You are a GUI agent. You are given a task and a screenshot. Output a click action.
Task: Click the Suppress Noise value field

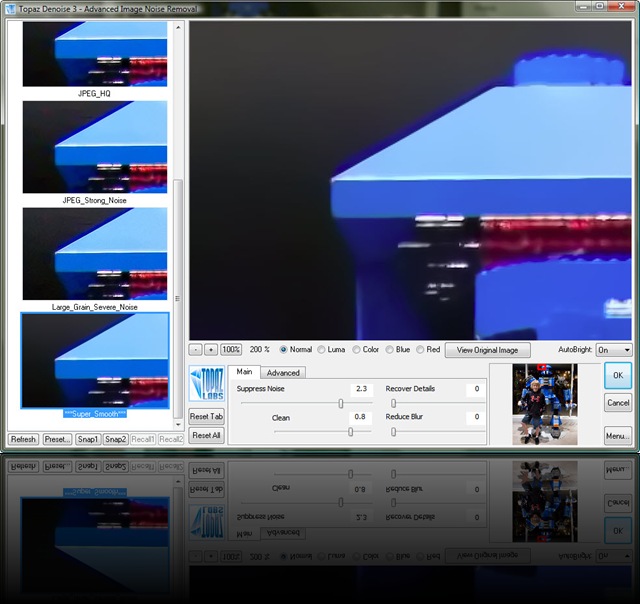[361, 389]
